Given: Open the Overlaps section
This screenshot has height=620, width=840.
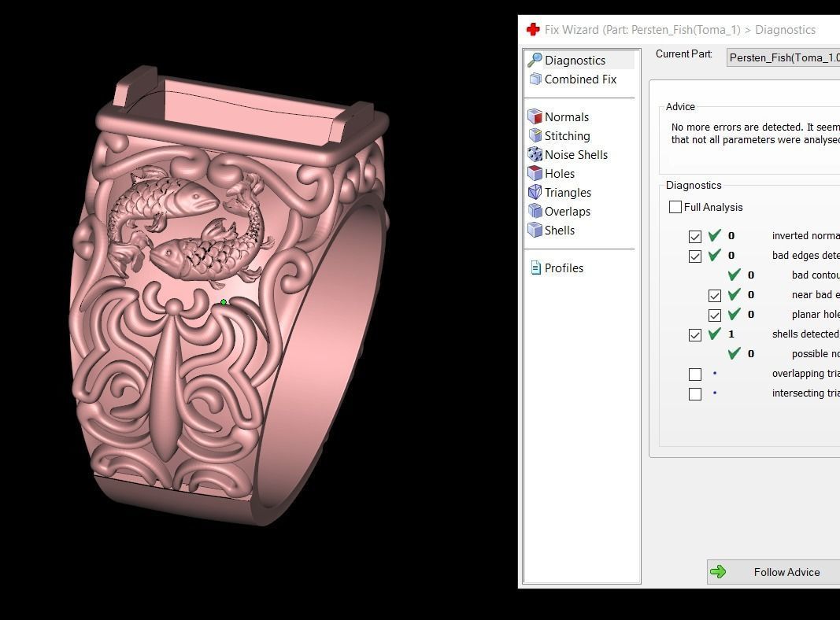Looking at the screenshot, I should [568, 212].
